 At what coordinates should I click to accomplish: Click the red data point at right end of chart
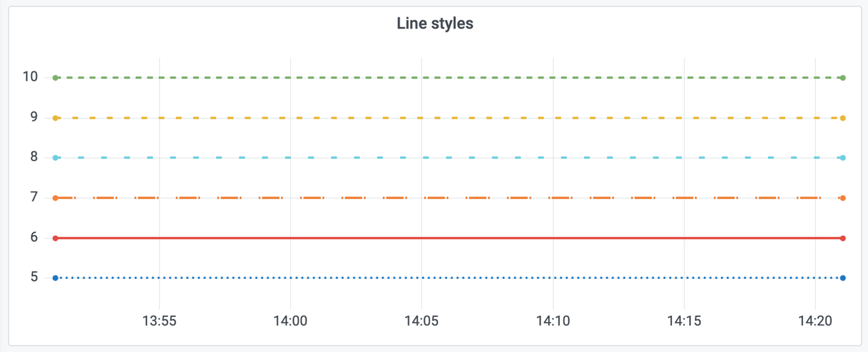coord(842,238)
